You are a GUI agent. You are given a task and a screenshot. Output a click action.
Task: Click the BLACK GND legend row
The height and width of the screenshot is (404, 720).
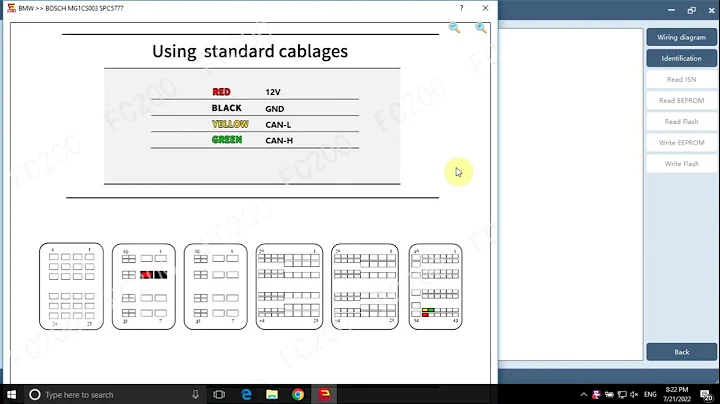tap(255, 108)
